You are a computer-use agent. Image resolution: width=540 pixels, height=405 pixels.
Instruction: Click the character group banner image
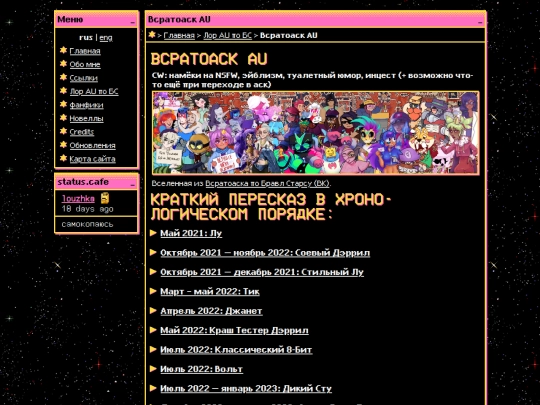coord(315,133)
